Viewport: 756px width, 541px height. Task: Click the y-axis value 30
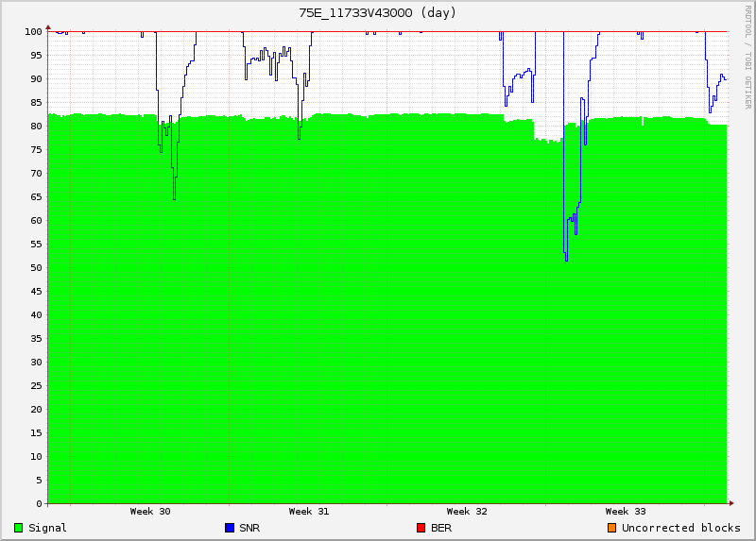point(36,363)
